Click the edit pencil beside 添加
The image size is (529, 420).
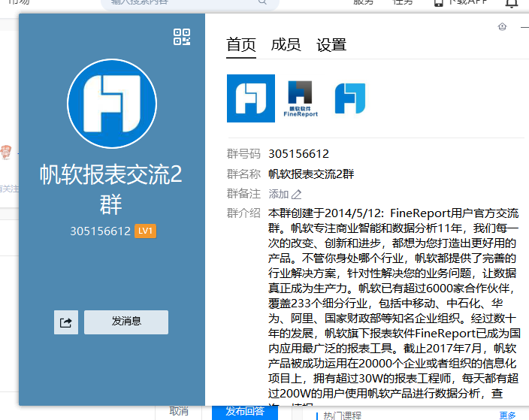[297, 195]
